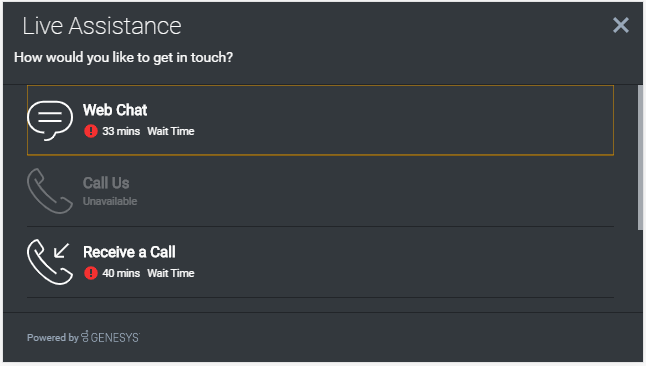The image size is (646, 366).
Task: Click the Powered by Genesys link
Action: (84, 337)
